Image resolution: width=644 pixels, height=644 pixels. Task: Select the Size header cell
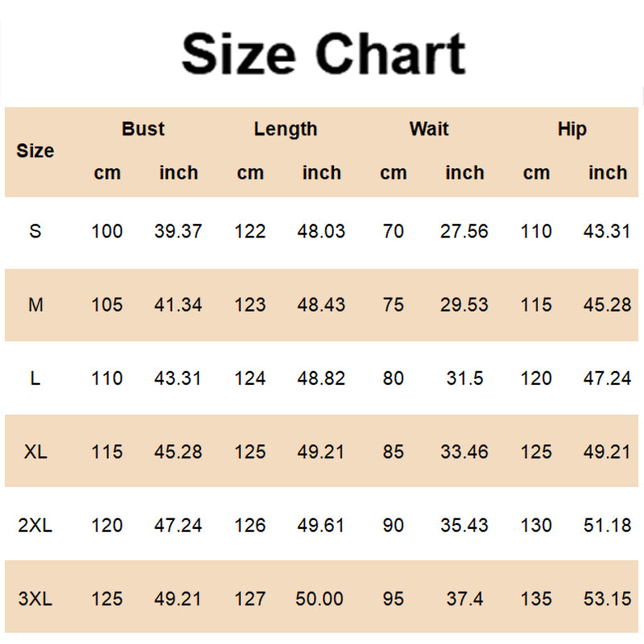[x=35, y=151]
